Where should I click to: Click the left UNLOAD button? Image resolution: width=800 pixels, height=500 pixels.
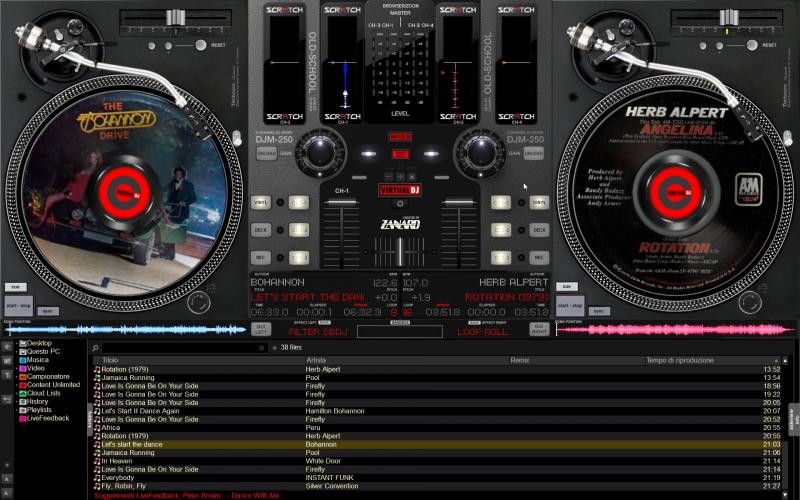(x=266, y=153)
